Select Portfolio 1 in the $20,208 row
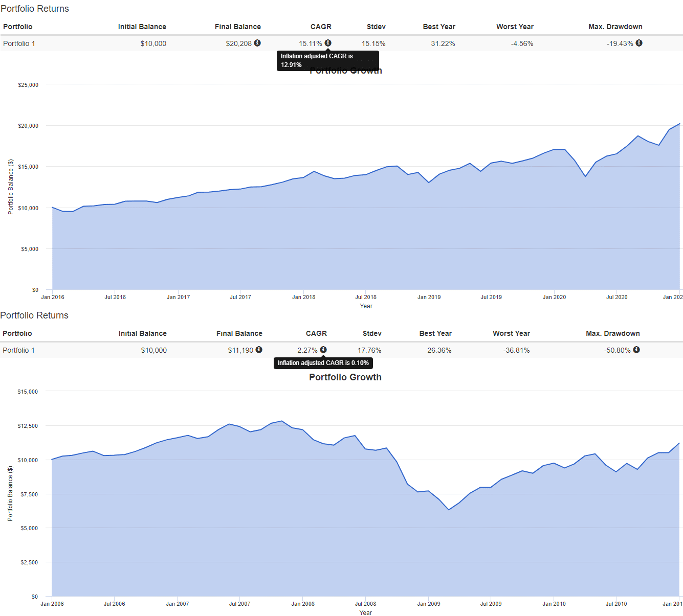 coord(19,43)
